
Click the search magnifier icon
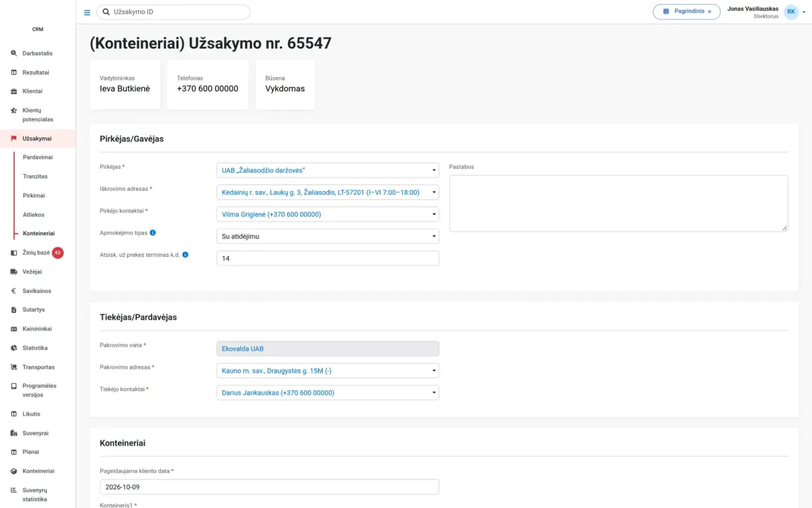[106, 12]
